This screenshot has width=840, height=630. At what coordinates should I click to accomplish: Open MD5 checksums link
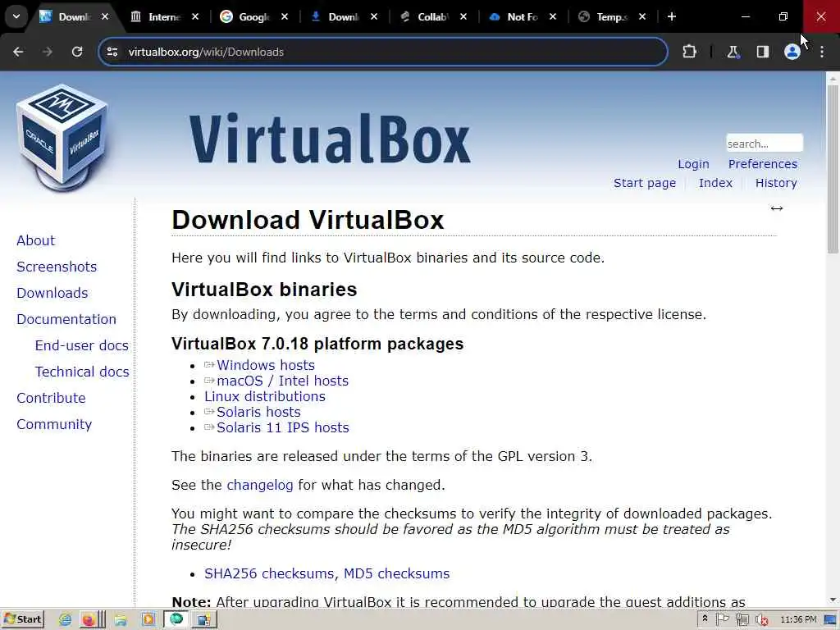coord(396,573)
